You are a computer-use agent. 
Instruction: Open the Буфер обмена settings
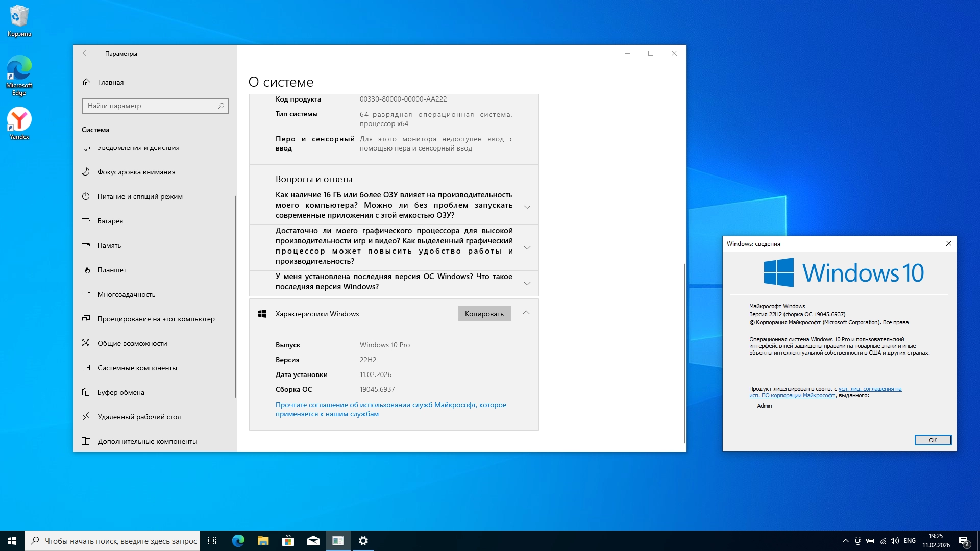pyautogui.click(x=120, y=392)
